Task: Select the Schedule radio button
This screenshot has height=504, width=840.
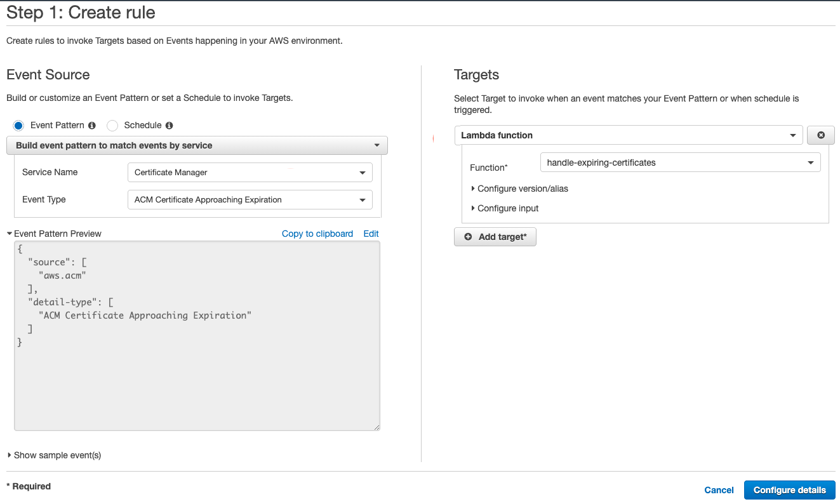Action: coord(112,125)
